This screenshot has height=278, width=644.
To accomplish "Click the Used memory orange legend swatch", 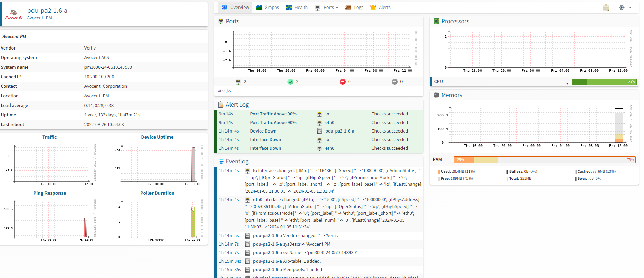I will [439, 172].
